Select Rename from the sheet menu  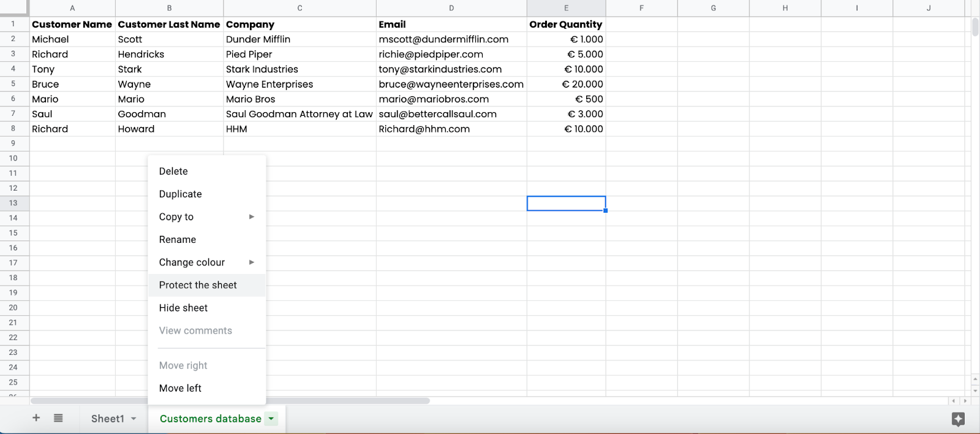pyautogui.click(x=207, y=240)
